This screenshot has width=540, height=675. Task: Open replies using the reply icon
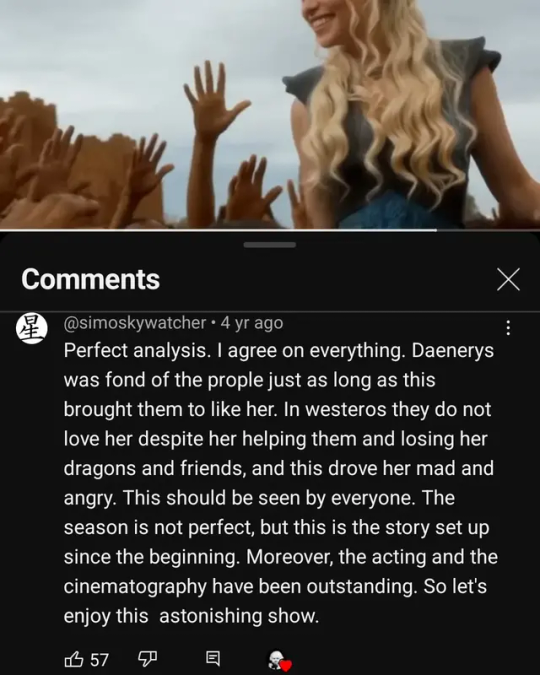tap(213, 658)
